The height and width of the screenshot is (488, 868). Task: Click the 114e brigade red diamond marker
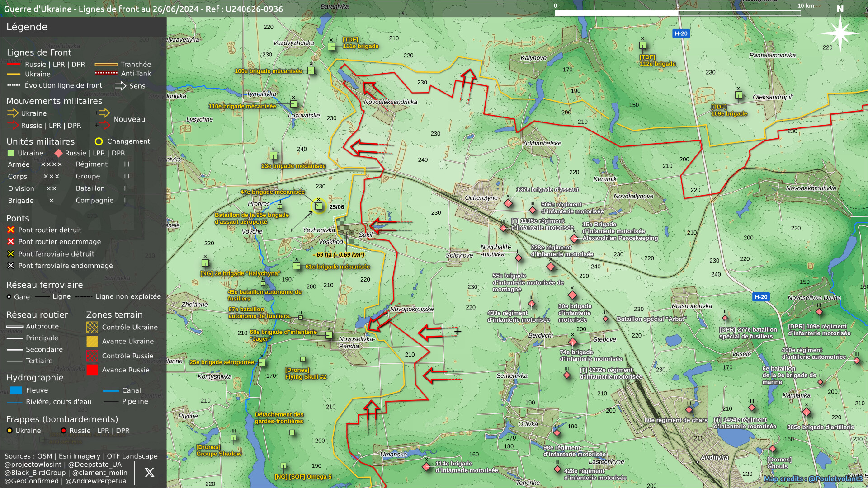tap(426, 467)
